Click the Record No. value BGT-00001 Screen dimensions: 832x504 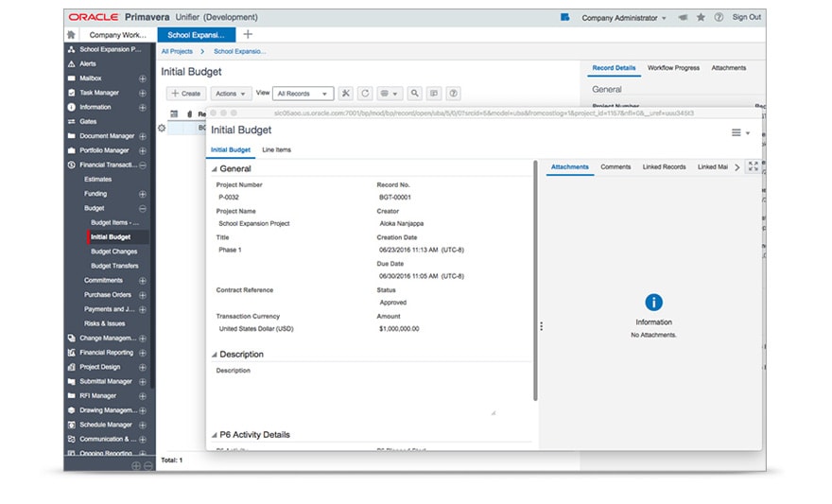click(x=395, y=198)
